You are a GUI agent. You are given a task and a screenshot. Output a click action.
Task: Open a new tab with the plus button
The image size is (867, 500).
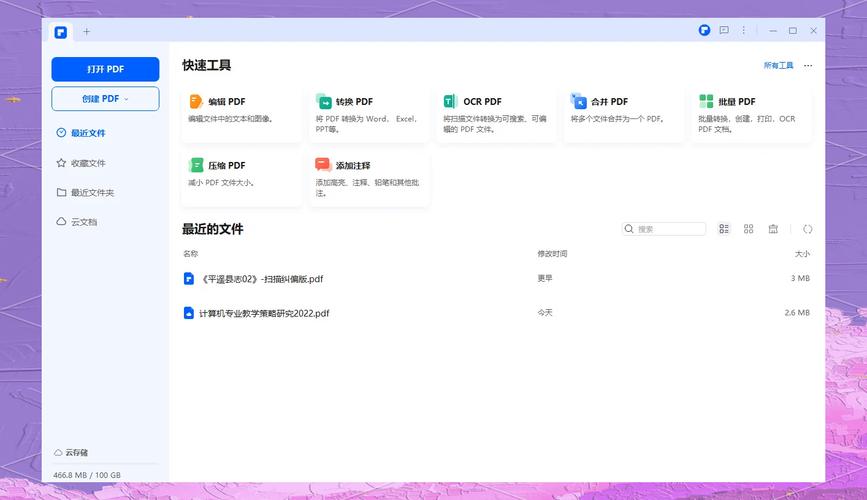pyautogui.click(x=86, y=32)
